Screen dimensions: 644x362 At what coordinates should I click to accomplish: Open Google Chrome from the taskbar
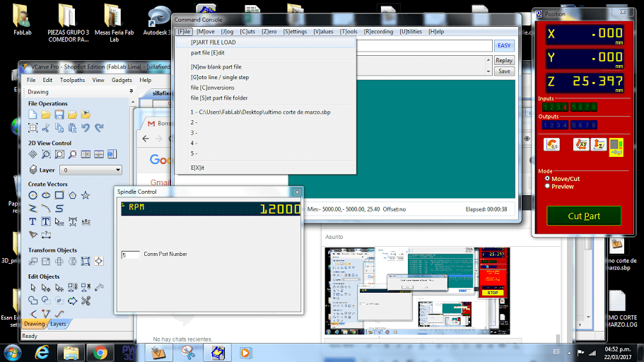click(x=100, y=353)
